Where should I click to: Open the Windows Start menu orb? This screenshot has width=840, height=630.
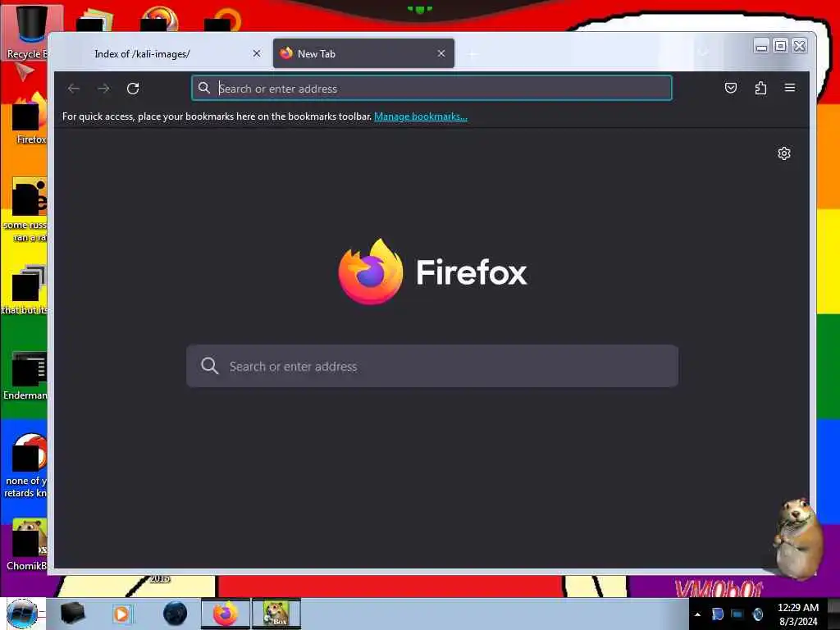click(x=22, y=614)
